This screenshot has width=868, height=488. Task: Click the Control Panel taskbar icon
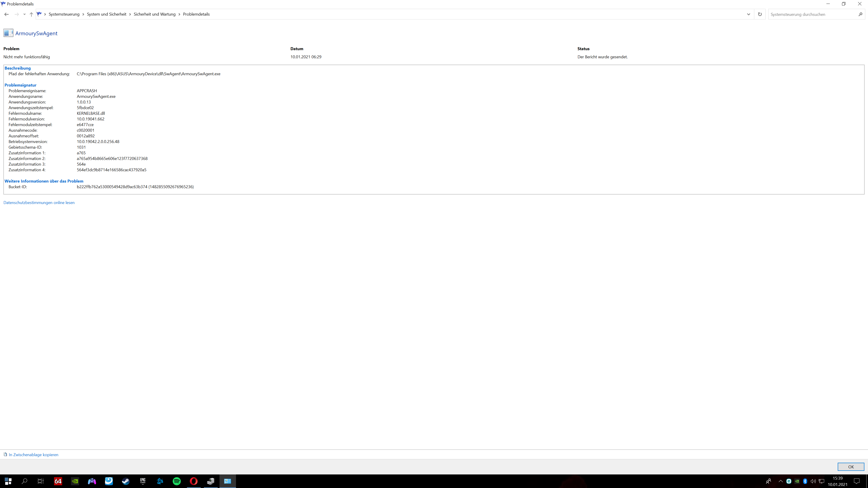(228, 481)
